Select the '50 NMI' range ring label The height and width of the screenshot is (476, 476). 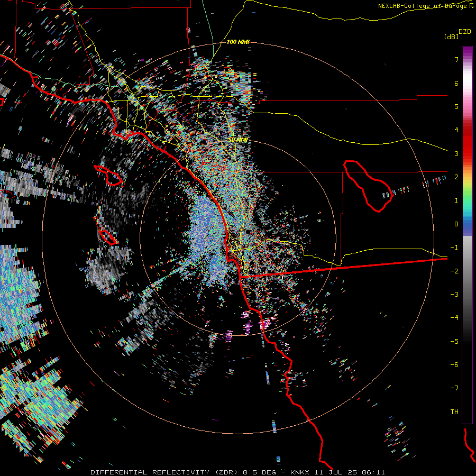(238, 140)
